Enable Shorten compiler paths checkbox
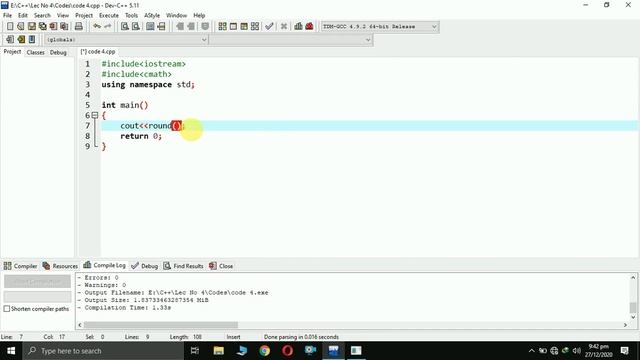Screen dimensions: 640x360 7,309
